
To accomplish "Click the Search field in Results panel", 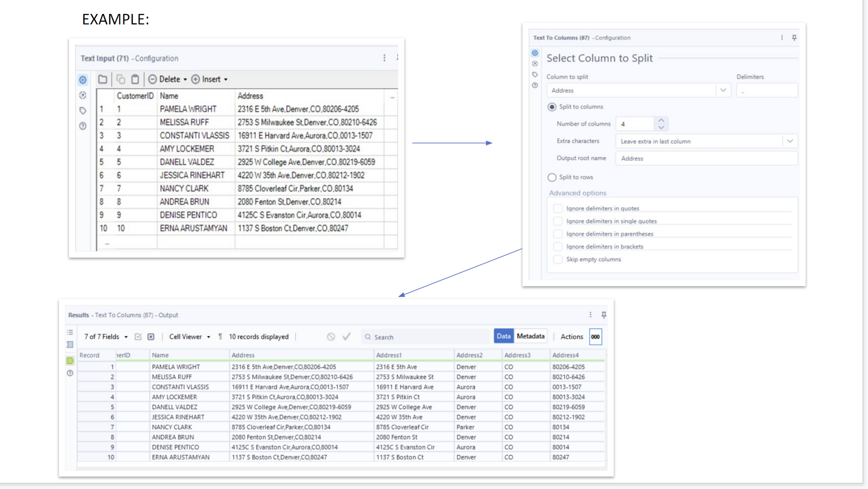I will click(425, 337).
